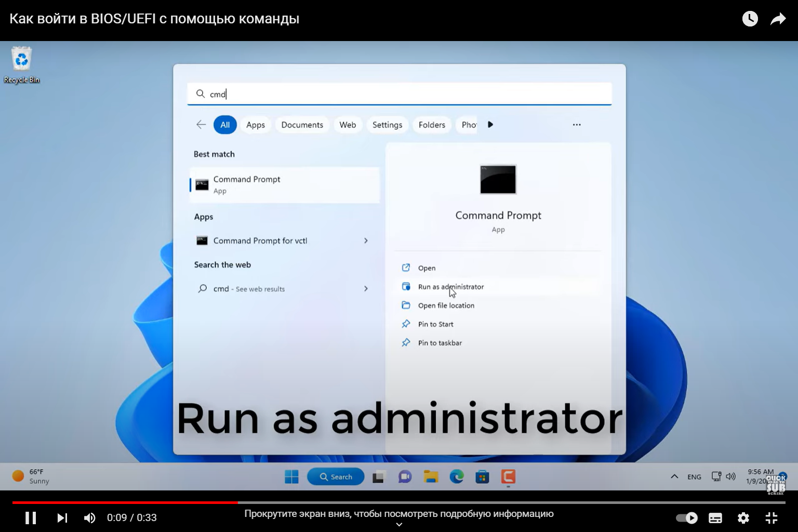Seek on the red video progress bar

(125, 502)
